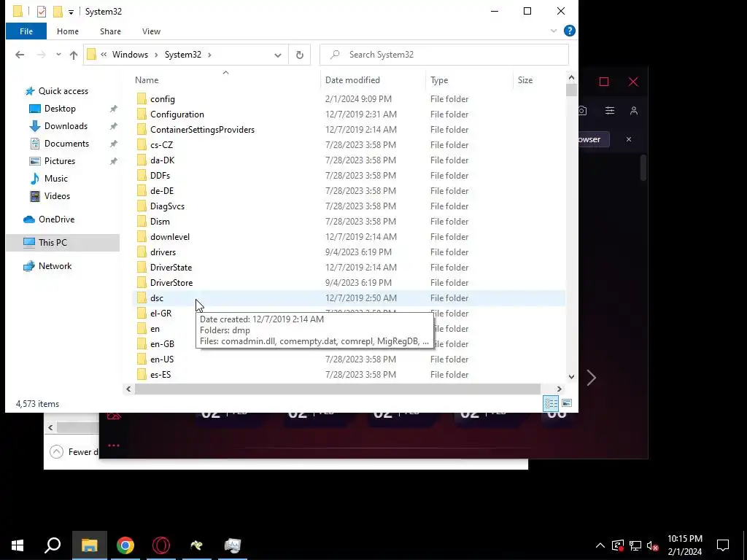
Task: Select Downloads in navigation pane
Action: pyautogui.click(x=66, y=126)
